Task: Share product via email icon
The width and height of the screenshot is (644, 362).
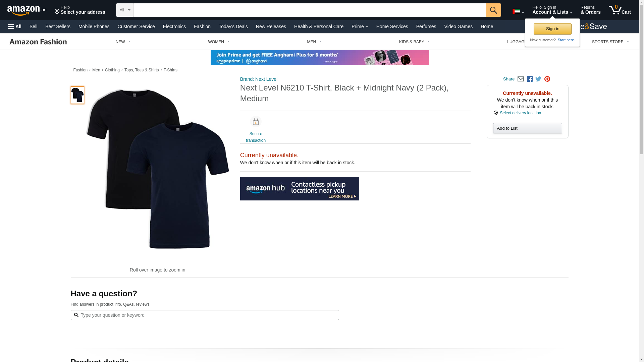Action: [x=521, y=79]
